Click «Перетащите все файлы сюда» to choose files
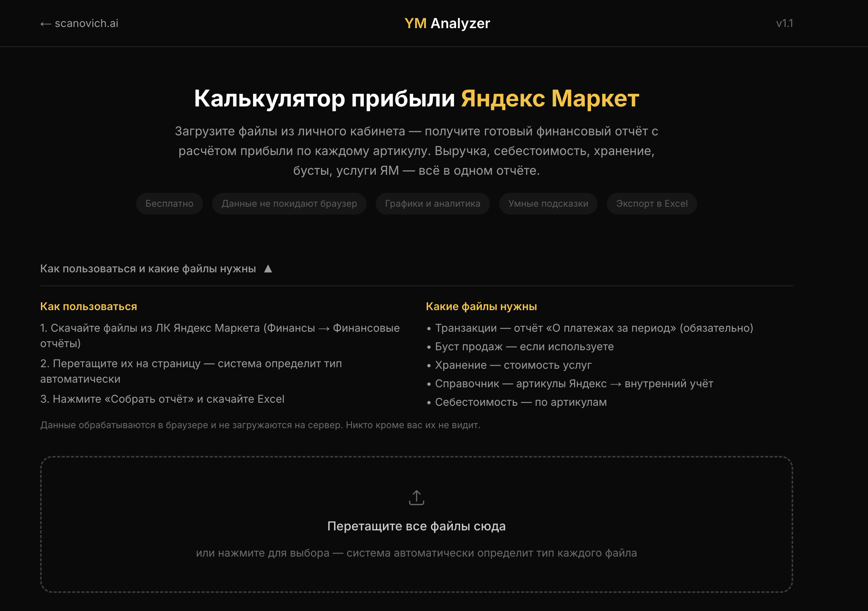 [416, 526]
